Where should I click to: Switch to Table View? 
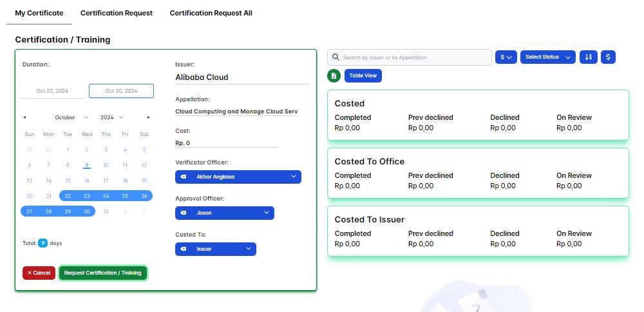click(x=363, y=75)
